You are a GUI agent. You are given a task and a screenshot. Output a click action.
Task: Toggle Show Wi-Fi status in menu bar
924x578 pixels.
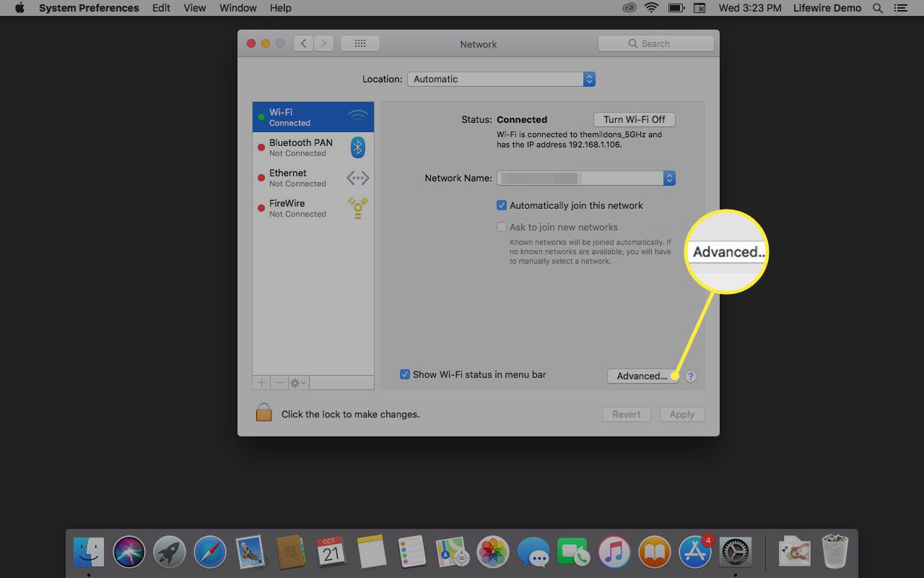405,375
